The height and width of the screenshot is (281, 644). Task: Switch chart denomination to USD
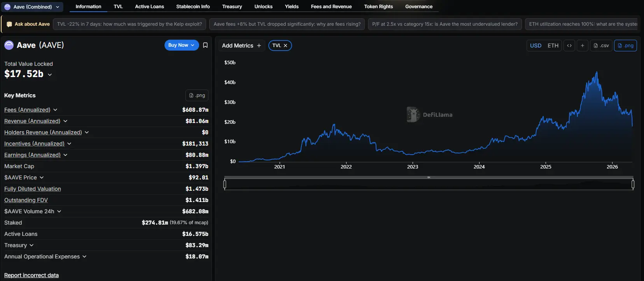[x=535, y=46]
